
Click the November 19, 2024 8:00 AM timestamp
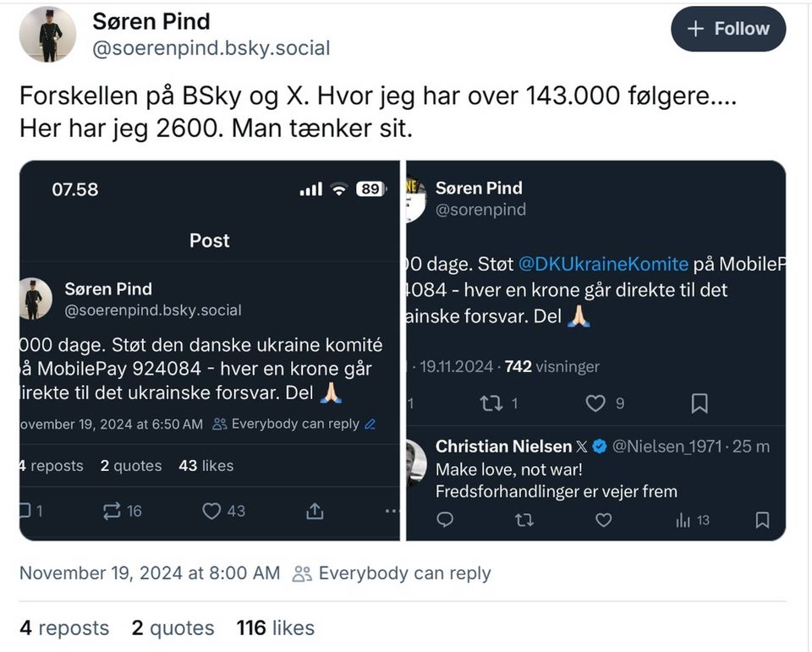[x=150, y=573]
